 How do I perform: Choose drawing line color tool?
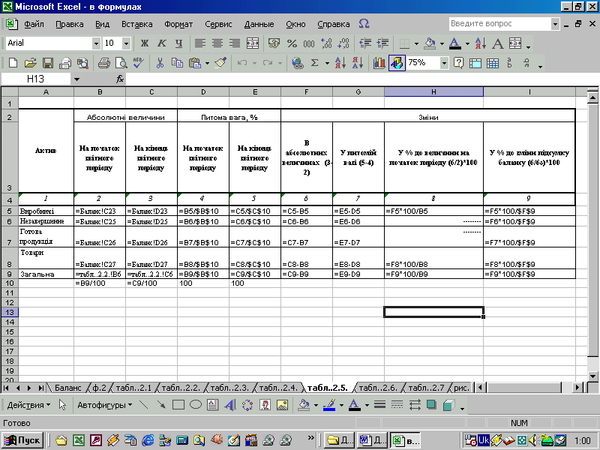tap(329, 405)
